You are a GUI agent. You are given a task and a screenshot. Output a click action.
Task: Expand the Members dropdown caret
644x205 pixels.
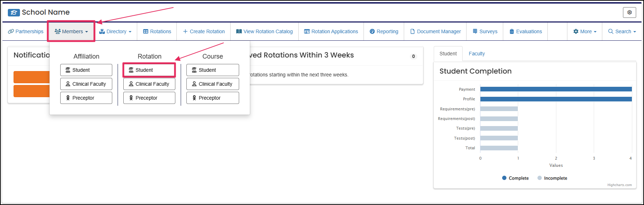(x=87, y=32)
